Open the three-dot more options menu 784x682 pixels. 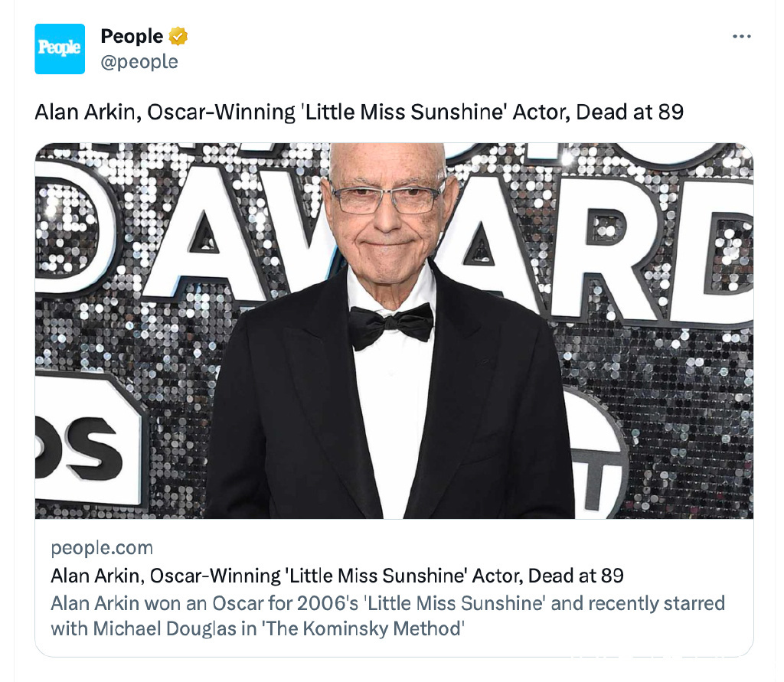click(741, 37)
